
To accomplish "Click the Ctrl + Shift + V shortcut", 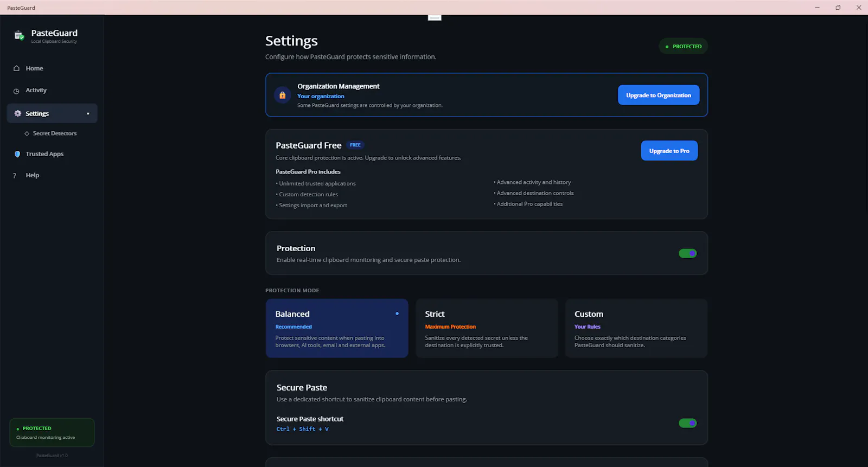I will (x=303, y=429).
